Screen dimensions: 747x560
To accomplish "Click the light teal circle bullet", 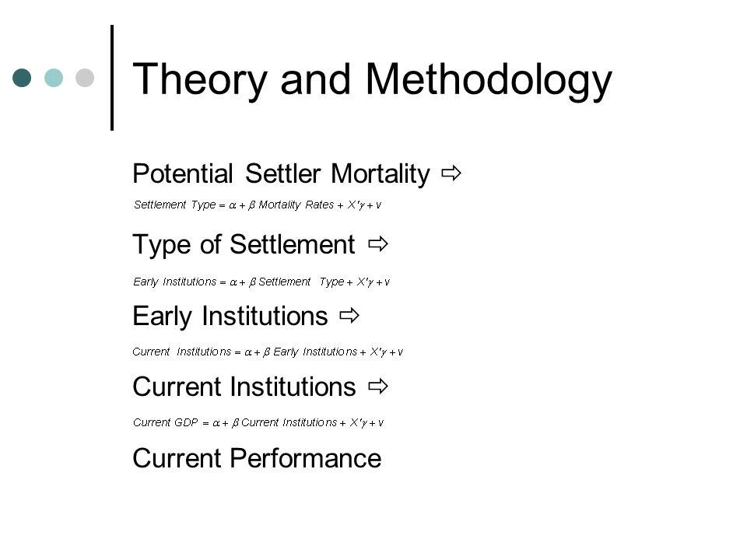I will tap(54, 78).
